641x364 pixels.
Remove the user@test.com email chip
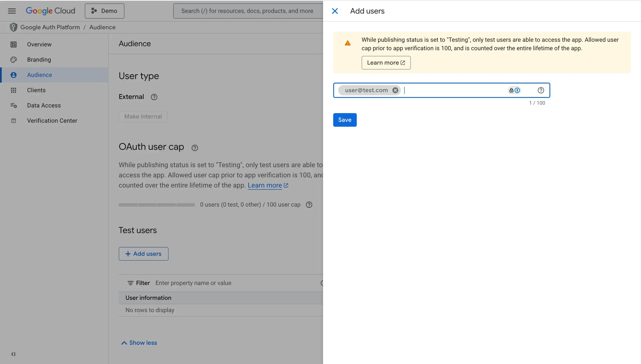(395, 90)
